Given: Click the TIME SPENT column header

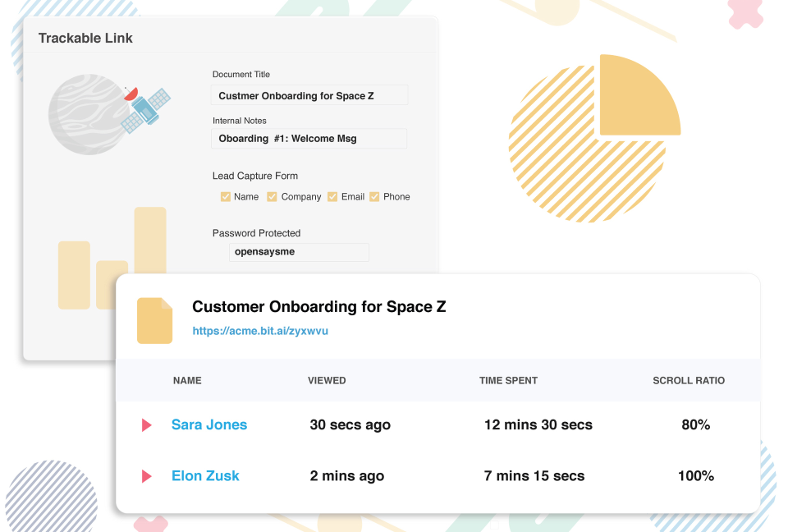Looking at the screenshot, I should [x=509, y=381].
